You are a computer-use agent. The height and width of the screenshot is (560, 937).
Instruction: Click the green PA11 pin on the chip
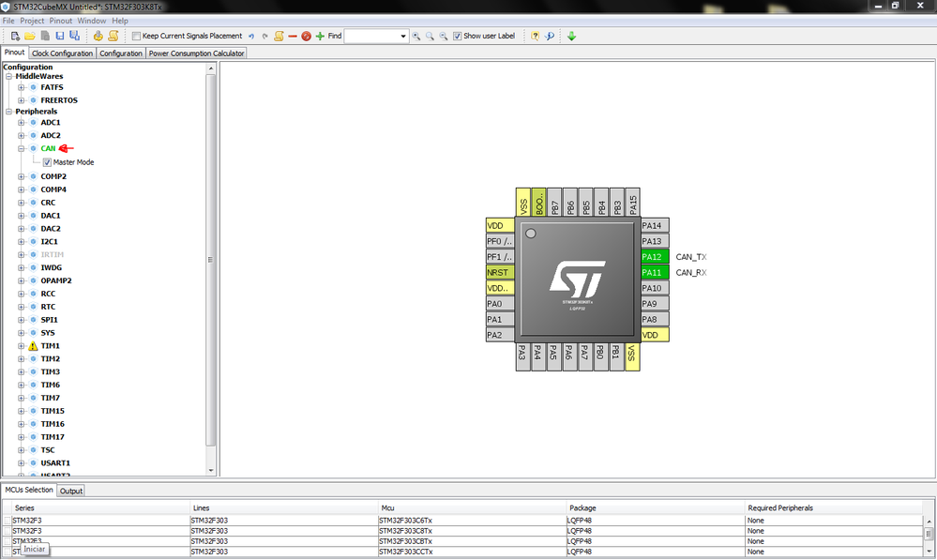pyautogui.click(x=655, y=273)
